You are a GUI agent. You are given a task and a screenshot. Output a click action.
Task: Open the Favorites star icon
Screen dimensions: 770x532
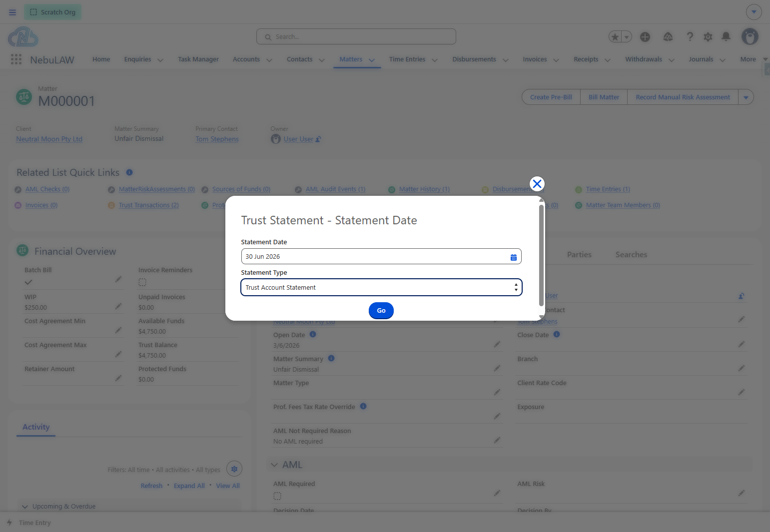(x=615, y=37)
